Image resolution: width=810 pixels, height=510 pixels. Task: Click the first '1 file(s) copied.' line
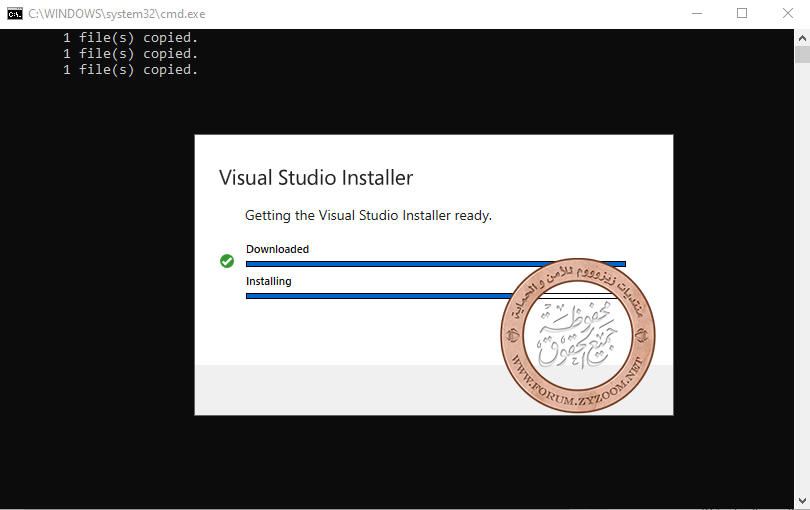(131, 38)
